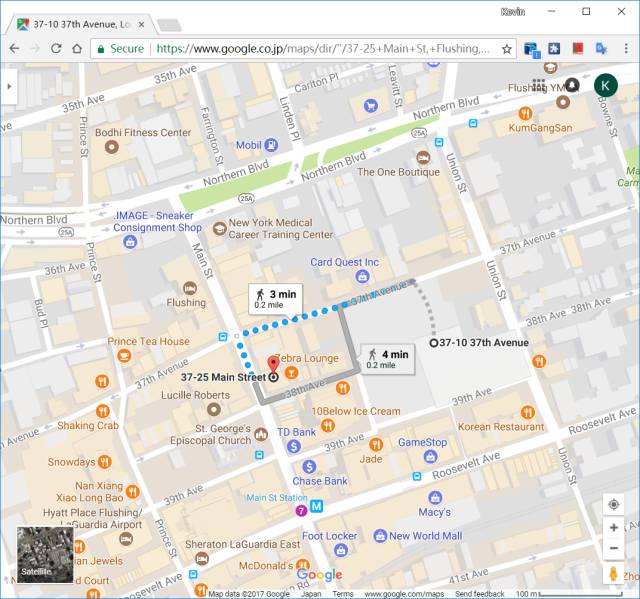Open IMAGE Sneaker Consignment Shop marker
The height and width of the screenshot is (599, 640).
[x=130, y=242]
